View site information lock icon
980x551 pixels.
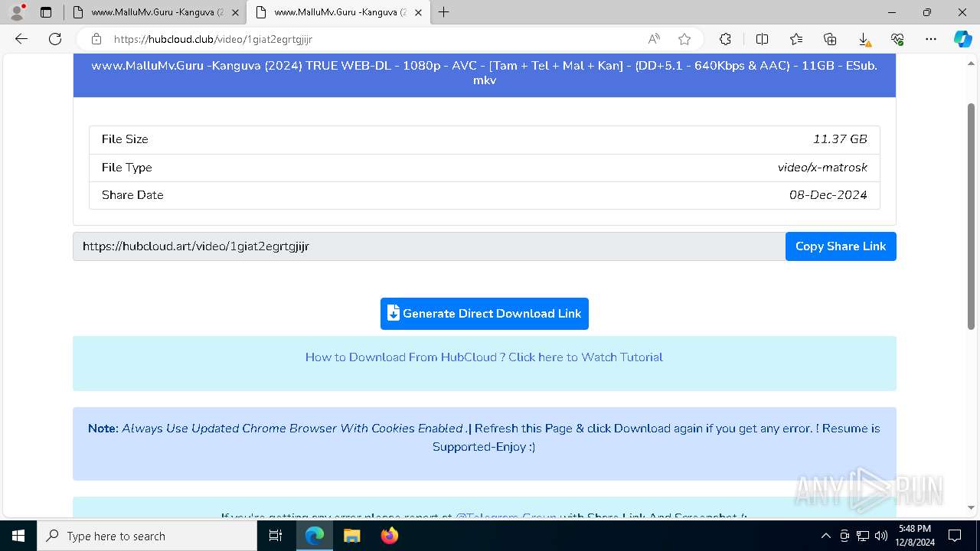pos(96,39)
